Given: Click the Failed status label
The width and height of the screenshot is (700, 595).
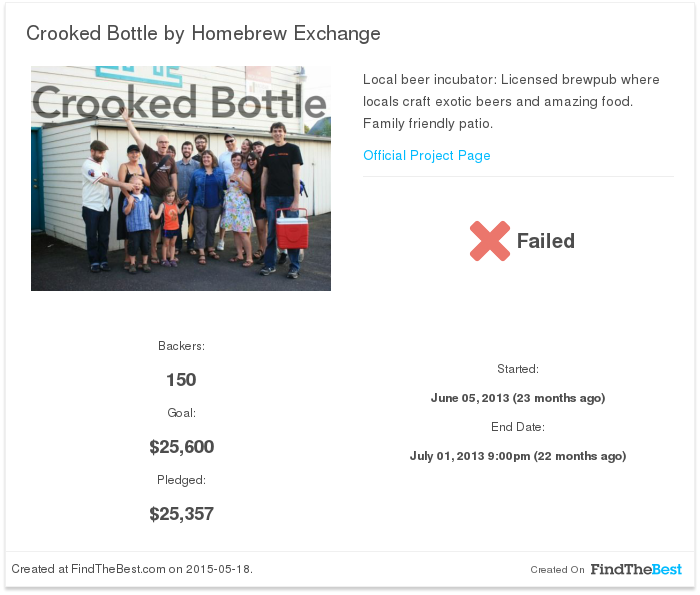Looking at the screenshot, I should (x=546, y=241).
